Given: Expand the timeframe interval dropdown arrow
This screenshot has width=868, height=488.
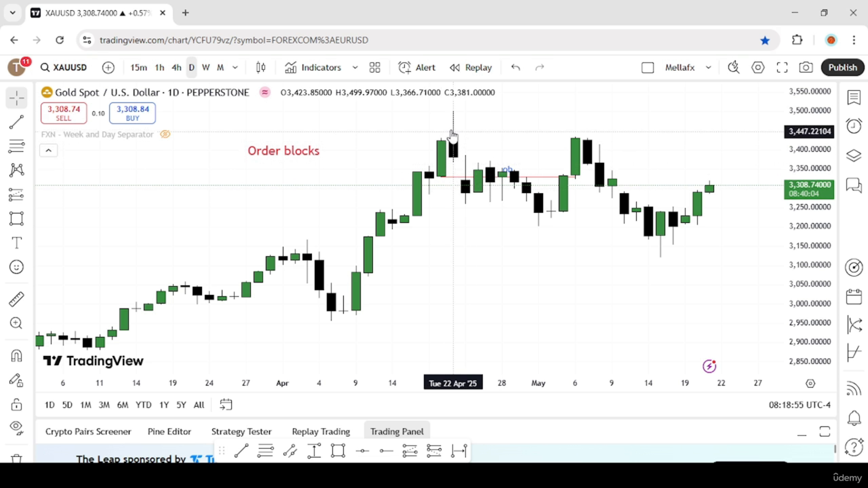Looking at the screenshot, I should 235,67.
